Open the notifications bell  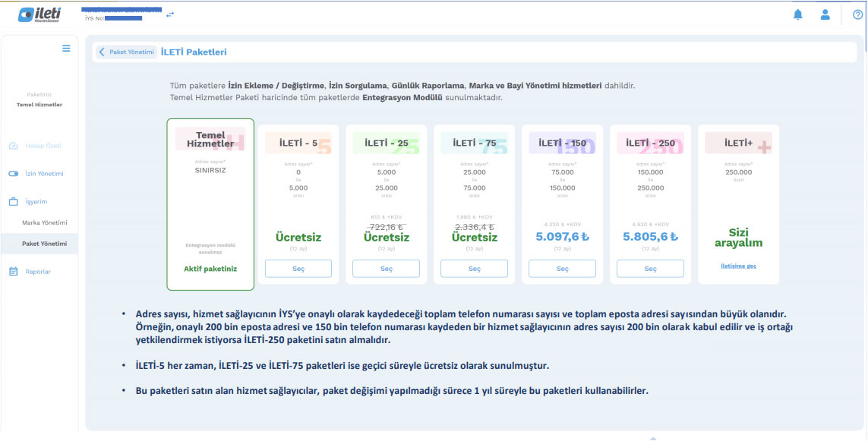pos(797,15)
